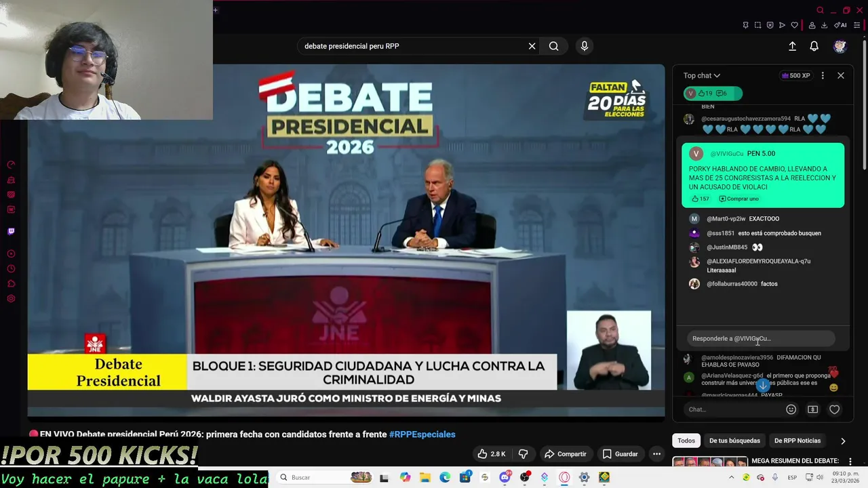Like the pinned Super Chat with 157 likes
Image resolution: width=868 pixels, height=488 pixels.
(700, 199)
